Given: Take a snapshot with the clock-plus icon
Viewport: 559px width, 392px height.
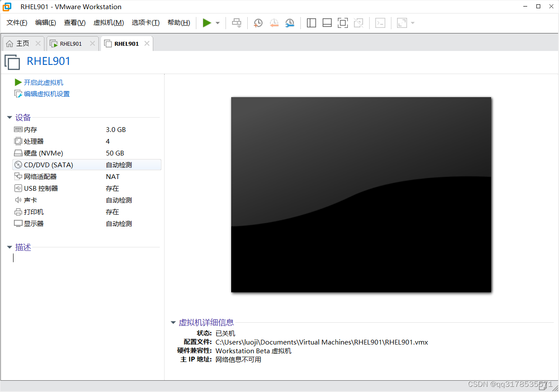Looking at the screenshot, I should pos(258,23).
